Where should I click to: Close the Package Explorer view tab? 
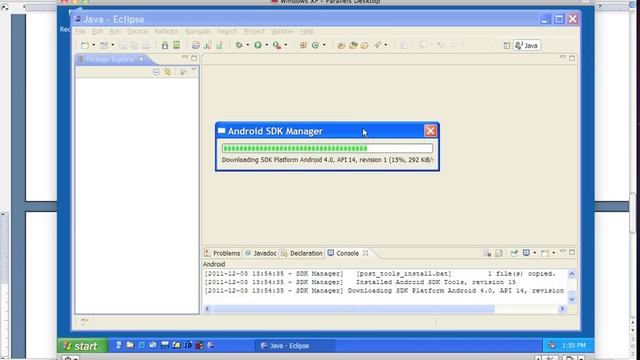(x=142, y=60)
